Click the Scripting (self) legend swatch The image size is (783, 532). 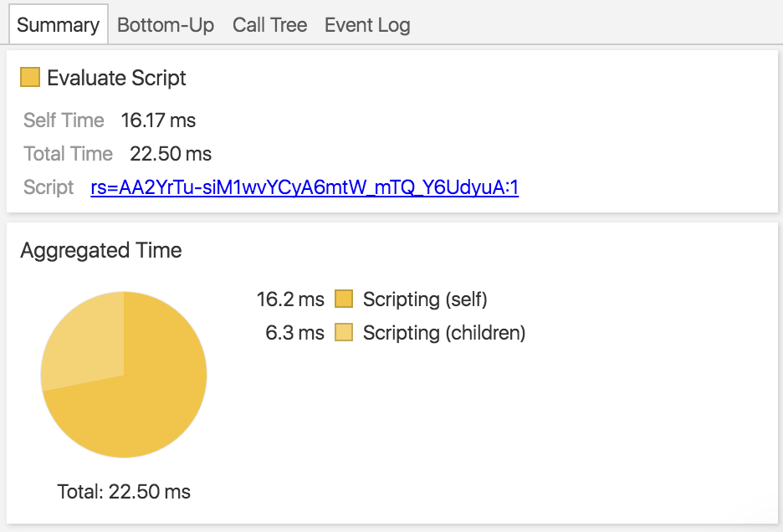[344, 299]
